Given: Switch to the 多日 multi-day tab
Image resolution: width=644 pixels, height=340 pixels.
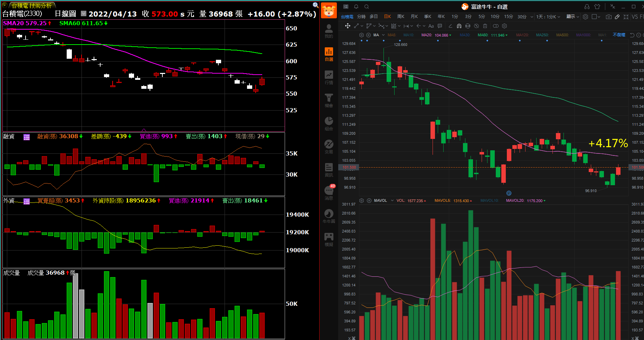Looking at the screenshot, I should tap(373, 17).
